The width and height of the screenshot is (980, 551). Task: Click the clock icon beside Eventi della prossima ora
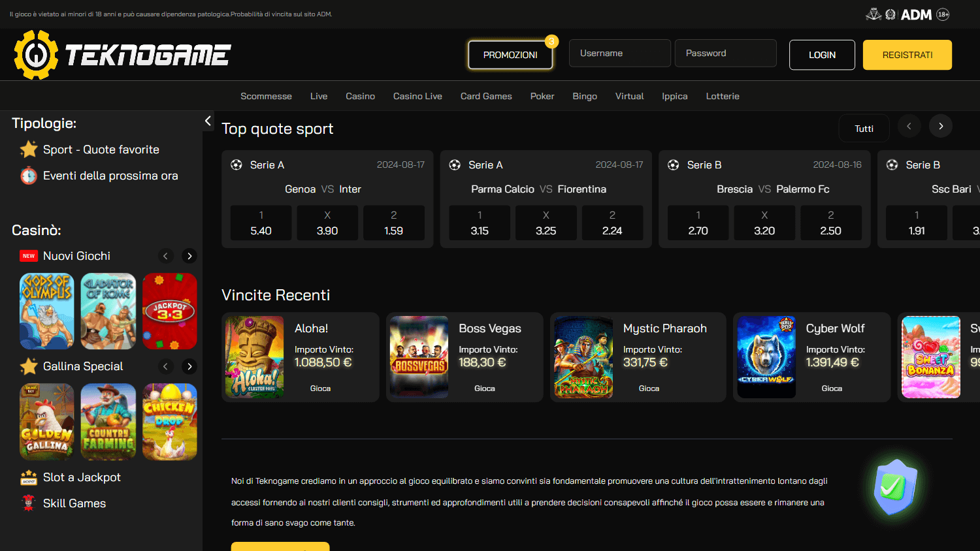click(x=29, y=176)
